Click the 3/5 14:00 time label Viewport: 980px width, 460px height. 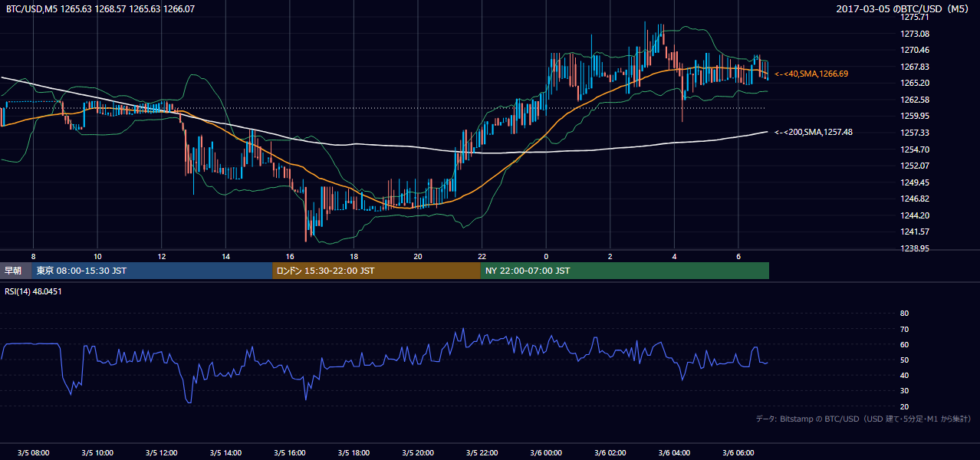pyautogui.click(x=225, y=452)
